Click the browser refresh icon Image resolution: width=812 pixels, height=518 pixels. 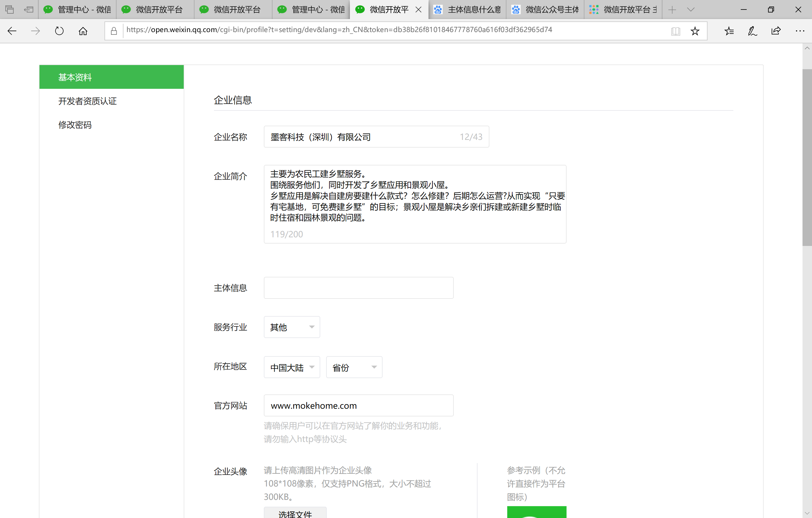click(x=59, y=31)
